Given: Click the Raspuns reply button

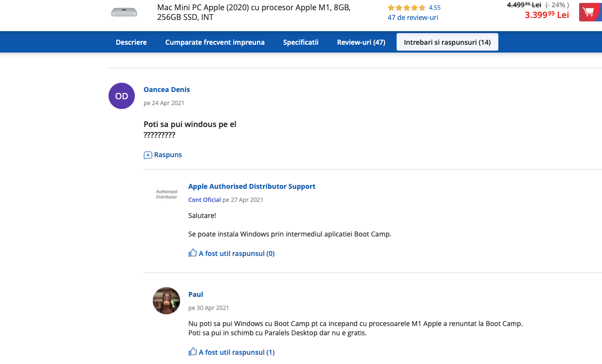Looking at the screenshot, I should (x=163, y=155).
